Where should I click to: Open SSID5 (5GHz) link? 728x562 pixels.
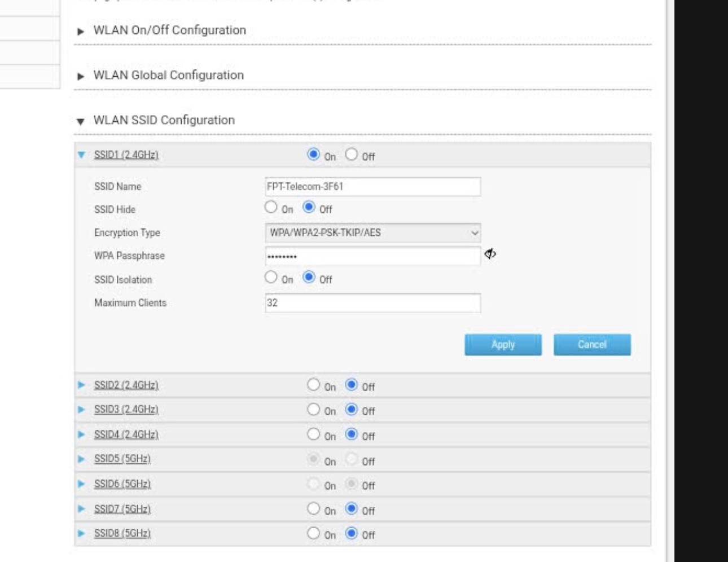(122, 459)
